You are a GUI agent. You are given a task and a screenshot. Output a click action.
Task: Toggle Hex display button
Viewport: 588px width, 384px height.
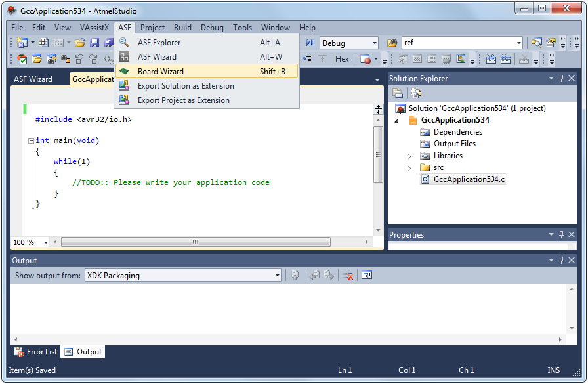(x=342, y=59)
